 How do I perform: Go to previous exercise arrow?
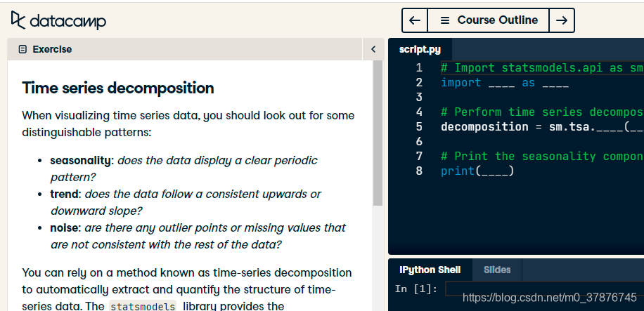pyautogui.click(x=415, y=20)
